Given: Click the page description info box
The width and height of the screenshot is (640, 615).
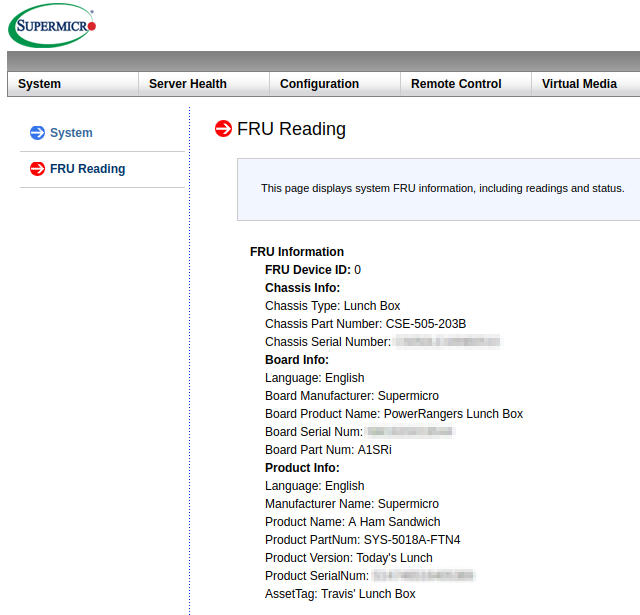Looking at the screenshot, I should [x=442, y=188].
